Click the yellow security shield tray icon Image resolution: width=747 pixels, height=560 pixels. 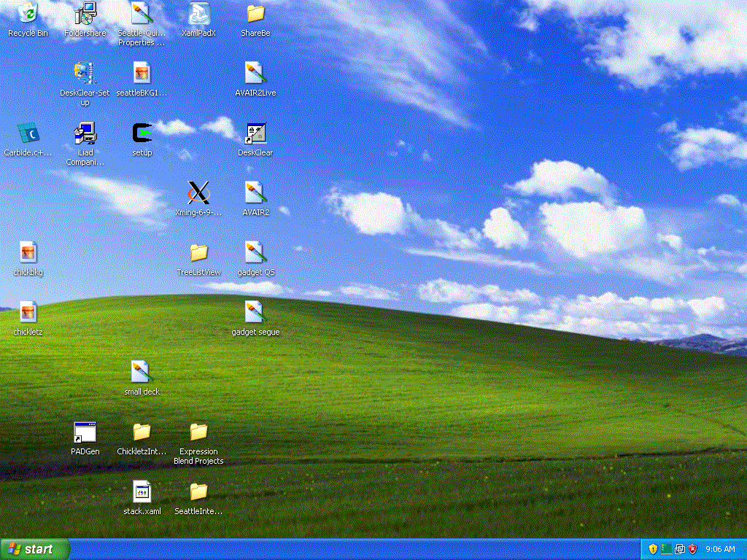(x=653, y=549)
